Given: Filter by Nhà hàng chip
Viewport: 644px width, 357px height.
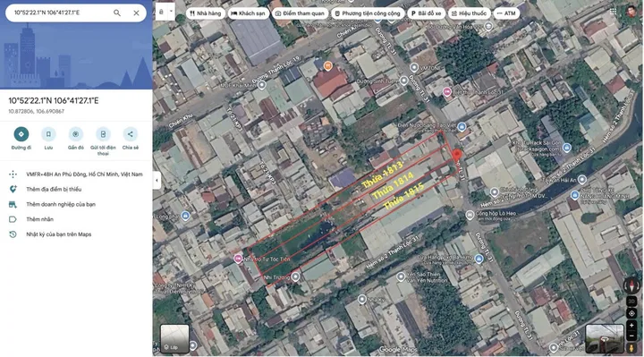Looking at the screenshot, I should 206,13.
